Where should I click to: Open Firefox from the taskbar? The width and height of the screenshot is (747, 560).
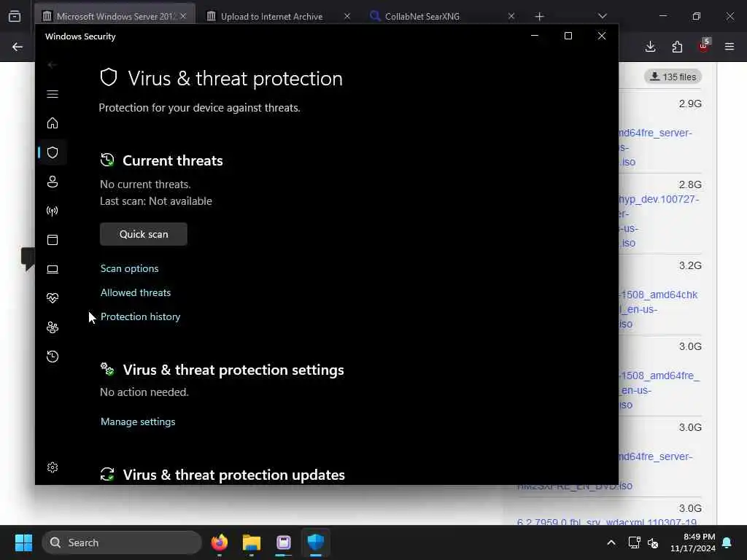(219, 542)
